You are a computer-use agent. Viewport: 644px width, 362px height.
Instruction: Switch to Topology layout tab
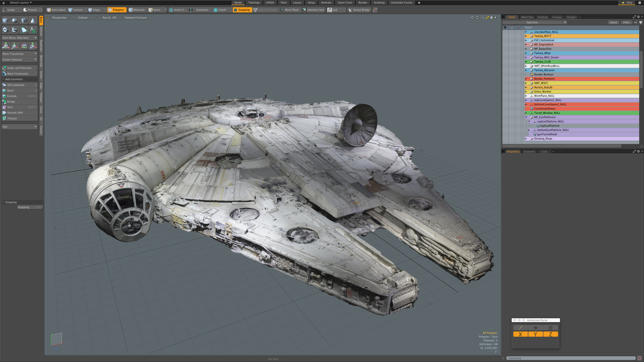pyautogui.click(x=254, y=3)
